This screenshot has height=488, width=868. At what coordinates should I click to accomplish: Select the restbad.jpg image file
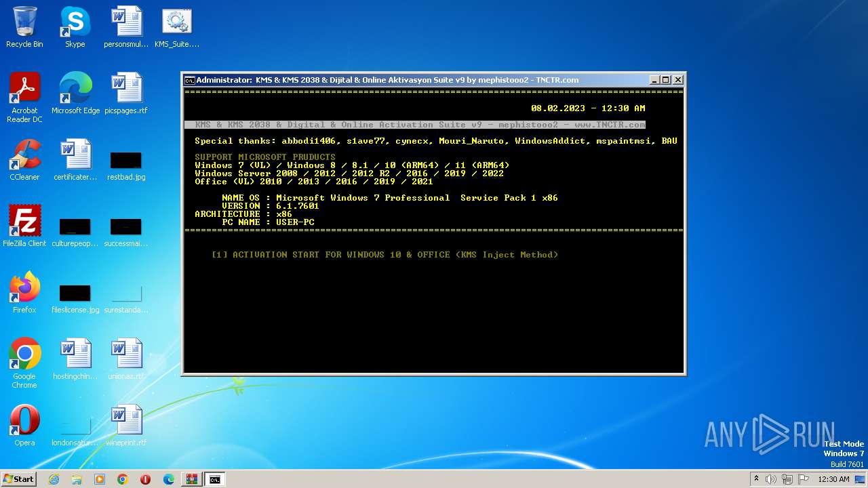(126, 165)
